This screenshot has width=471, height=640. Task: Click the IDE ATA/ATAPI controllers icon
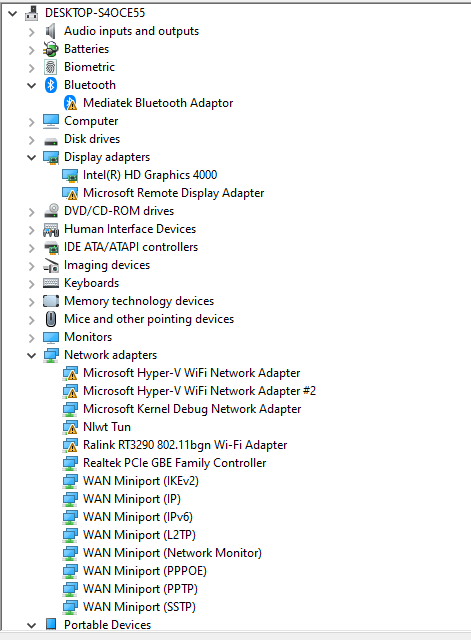(51, 247)
